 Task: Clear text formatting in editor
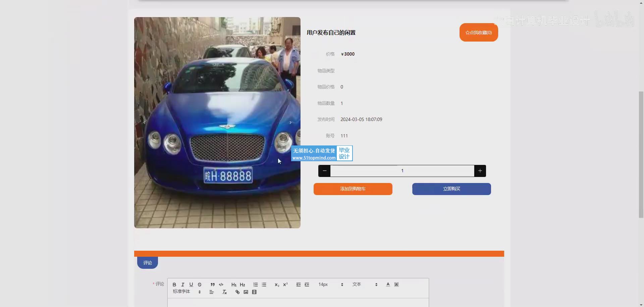point(225,292)
